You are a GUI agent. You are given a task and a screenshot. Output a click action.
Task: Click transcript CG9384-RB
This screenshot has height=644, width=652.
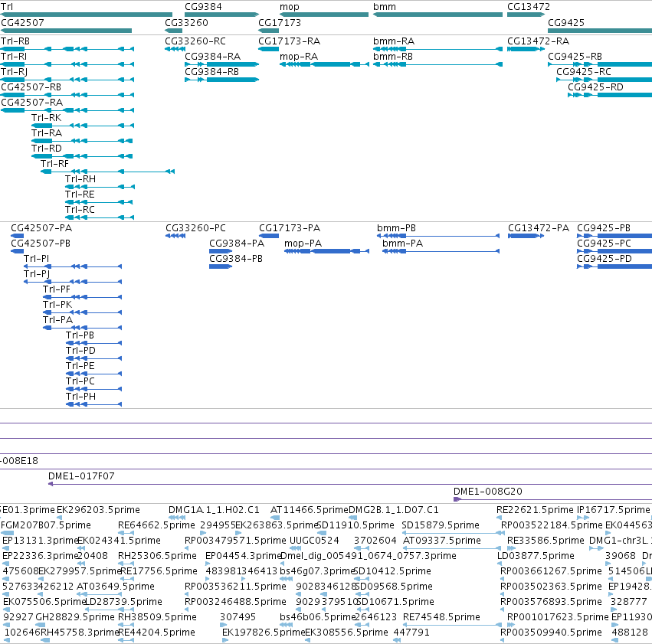221,80
